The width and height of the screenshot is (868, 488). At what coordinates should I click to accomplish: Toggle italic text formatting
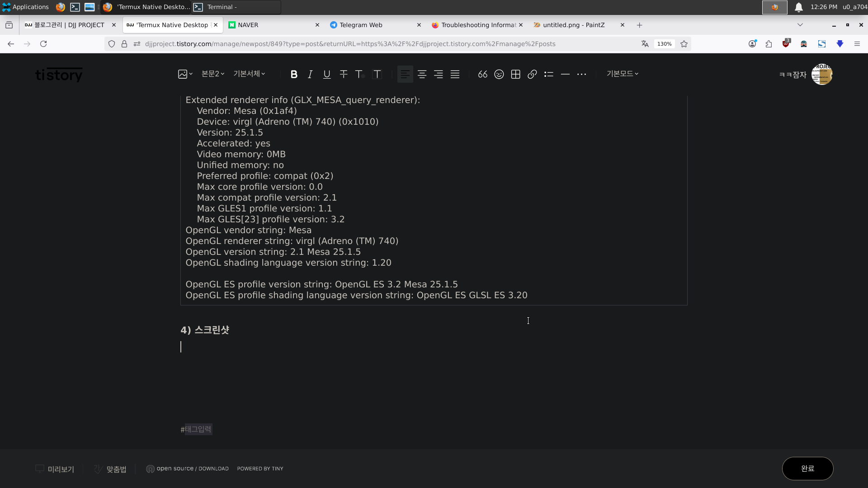310,74
